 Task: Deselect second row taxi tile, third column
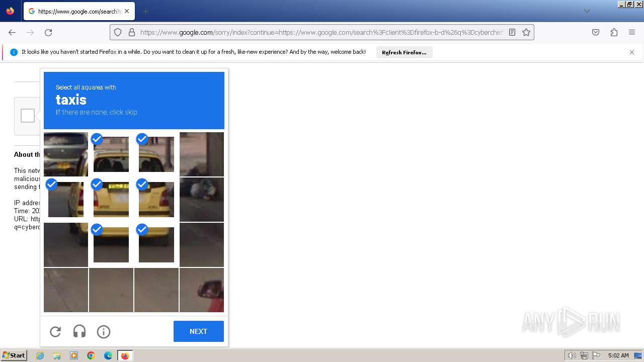[x=156, y=200]
